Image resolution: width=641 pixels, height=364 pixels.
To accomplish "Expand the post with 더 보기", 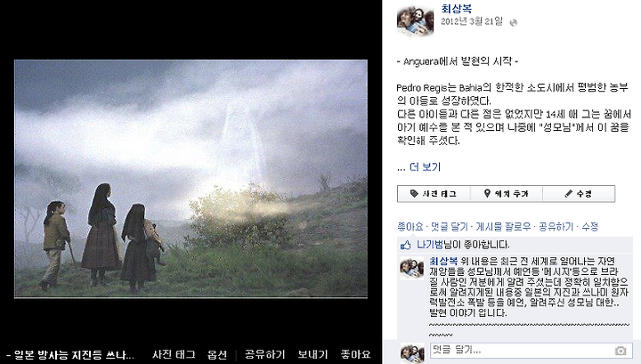I will coord(426,166).
